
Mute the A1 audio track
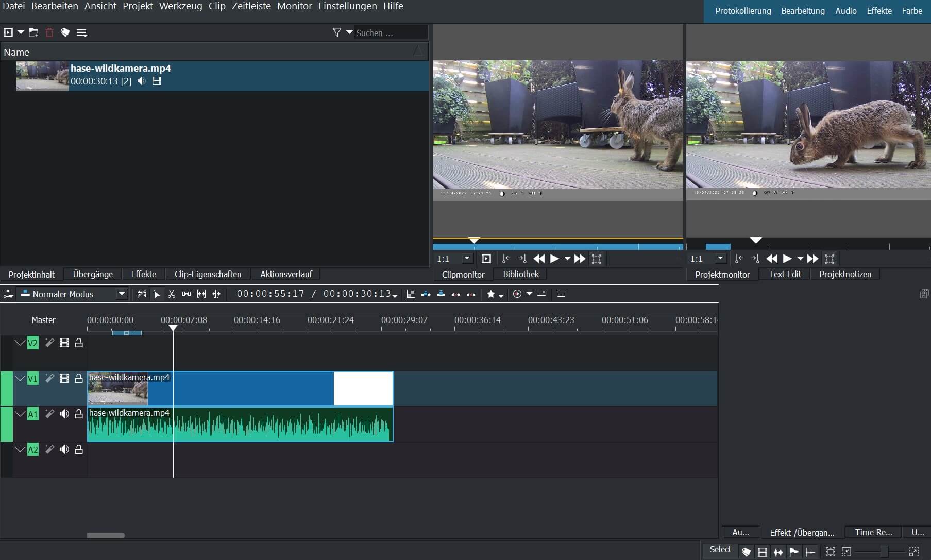click(64, 414)
